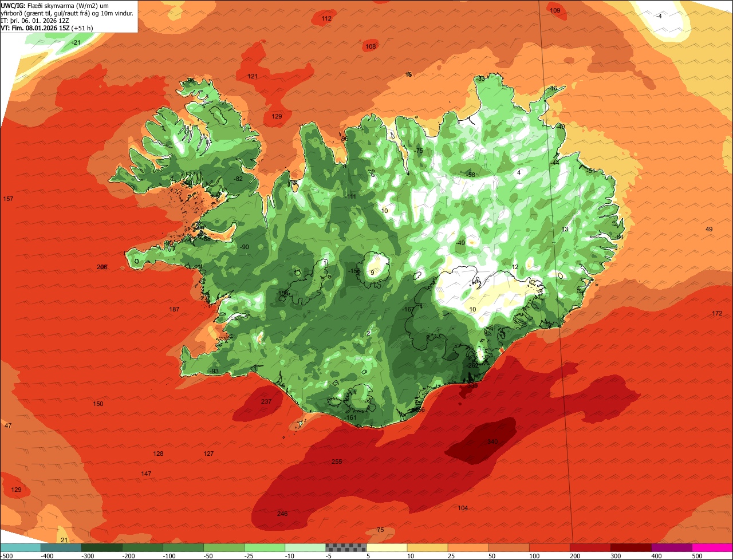Image resolution: width=733 pixels, height=560 pixels.
Task: Click the map value '96' in Húnaflói bay
Action: [345, 139]
